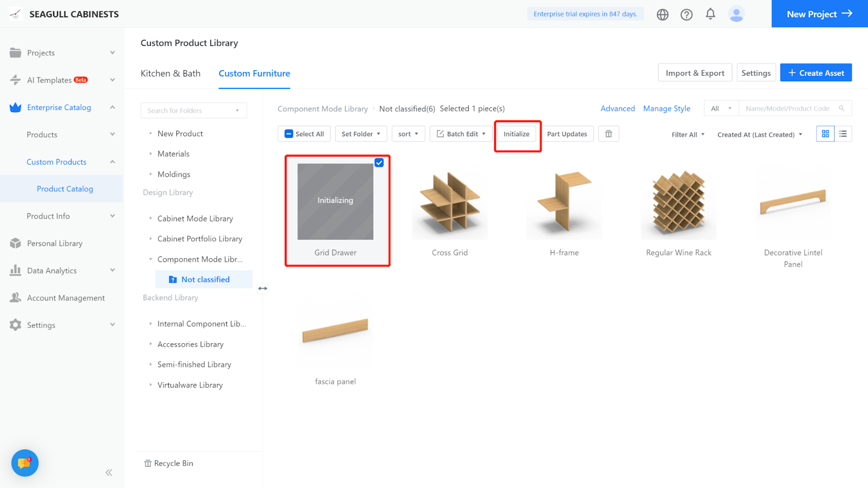This screenshot has height=488, width=868.
Task: Open Data Analytics in the sidebar
Action: coord(52,271)
